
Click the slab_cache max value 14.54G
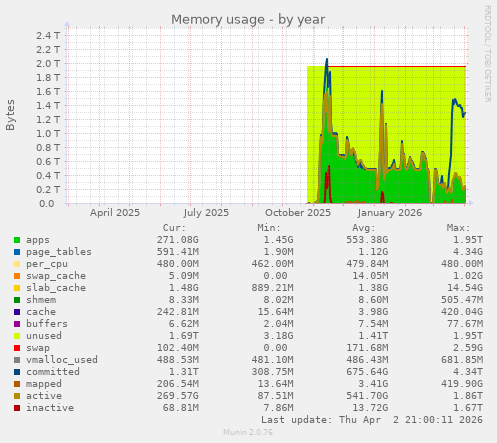point(465,288)
